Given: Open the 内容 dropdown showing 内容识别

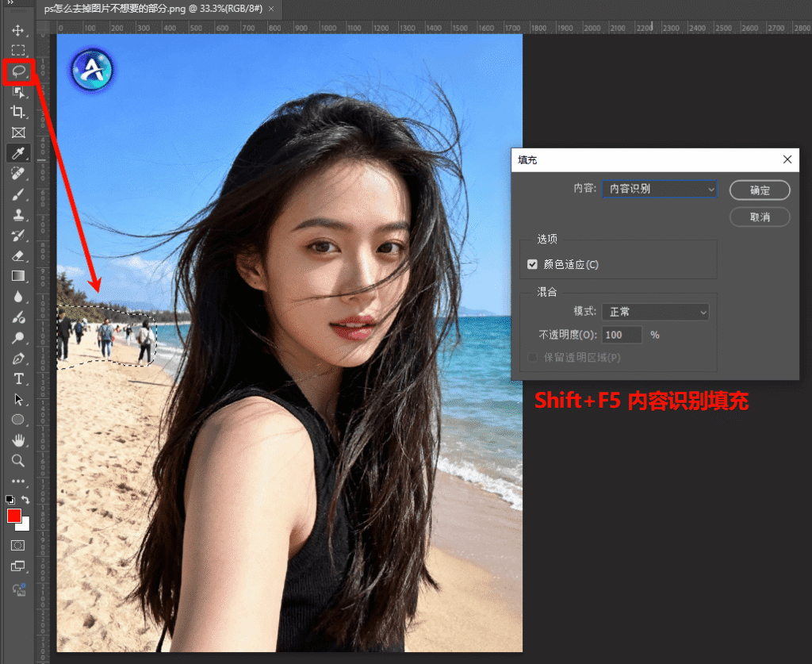Looking at the screenshot, I should [x=659, y=190].
